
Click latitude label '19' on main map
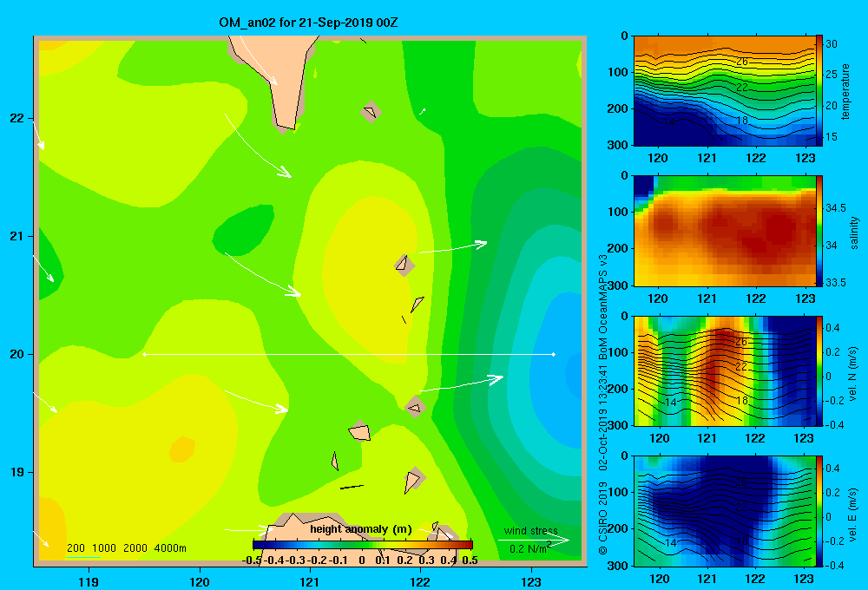pos(16,472)
